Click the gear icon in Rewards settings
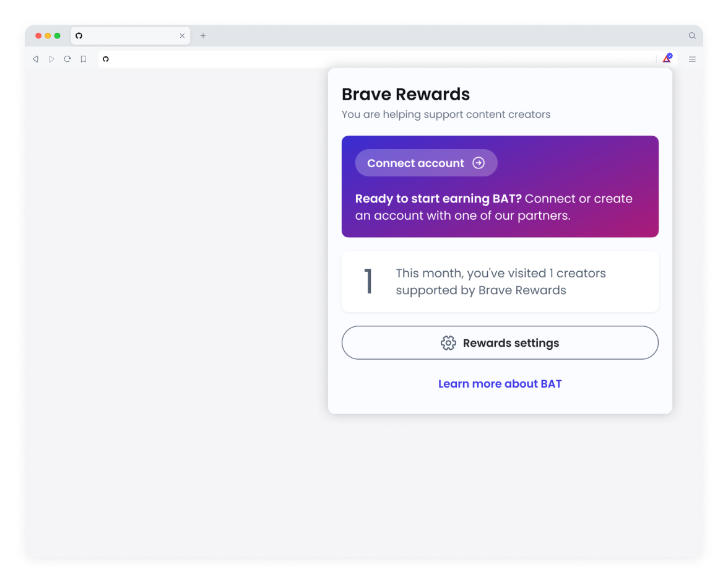The width and height of the screenshot is (728, 582). [448, 343]
